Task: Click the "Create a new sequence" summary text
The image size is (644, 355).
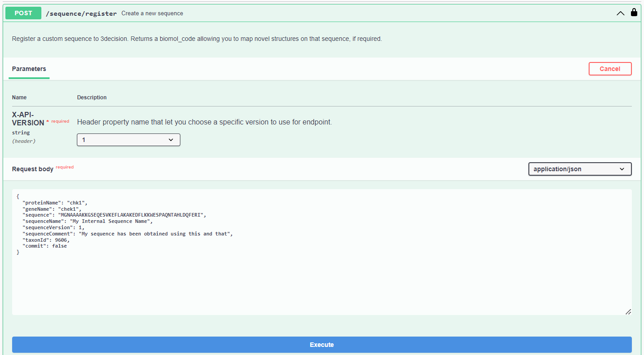Action: tap(152, 13)
